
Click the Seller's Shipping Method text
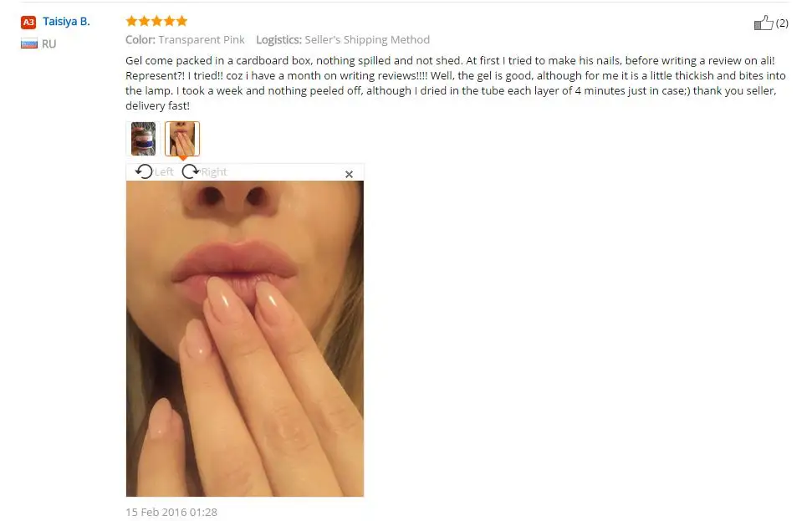[367, 40]
